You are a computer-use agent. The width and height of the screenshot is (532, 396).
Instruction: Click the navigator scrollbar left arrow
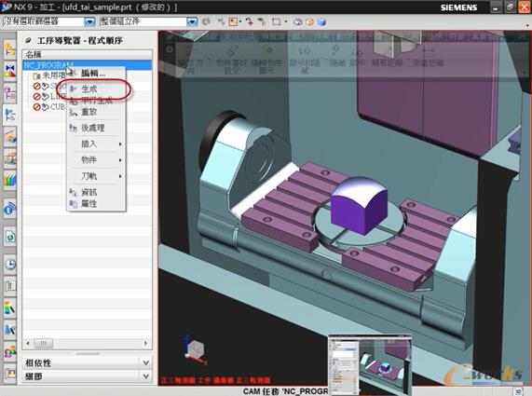click(x=28, y=344)
